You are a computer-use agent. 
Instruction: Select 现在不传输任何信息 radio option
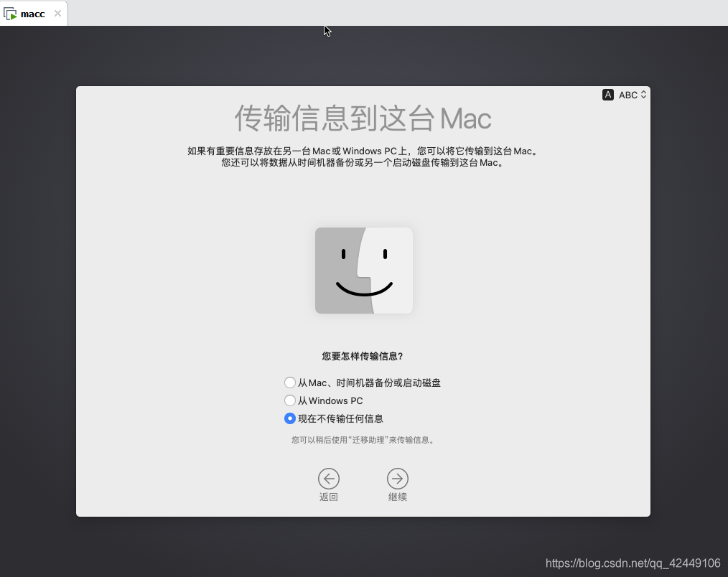point(290,418)
